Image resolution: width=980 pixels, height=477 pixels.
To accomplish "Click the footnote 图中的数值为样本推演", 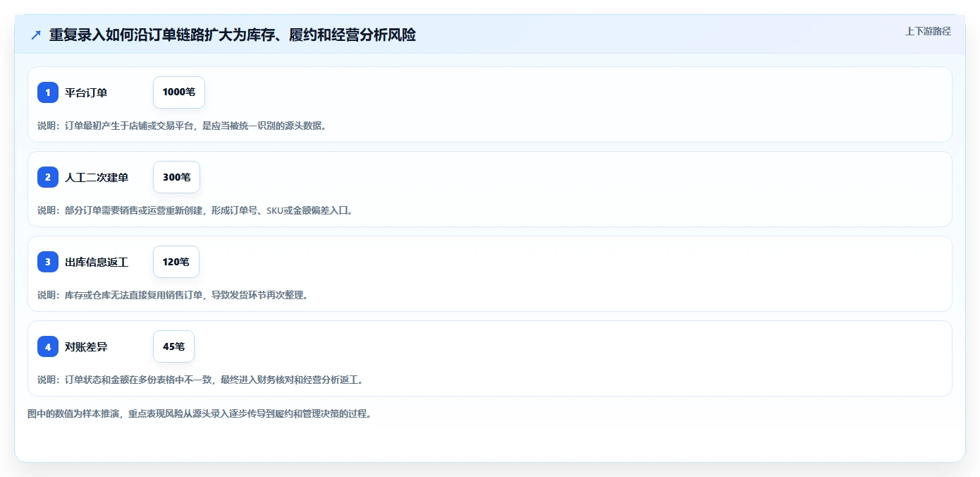I will 200,413.
